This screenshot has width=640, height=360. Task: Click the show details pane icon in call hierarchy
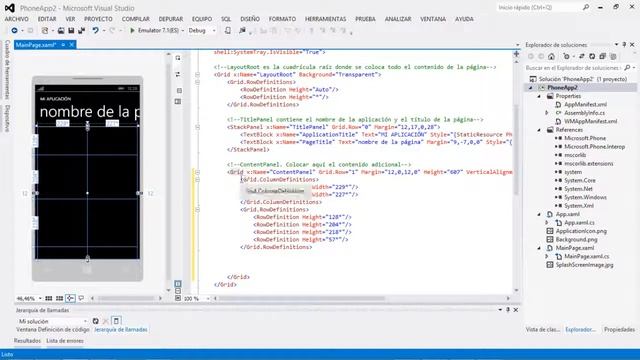pos(116,321)
